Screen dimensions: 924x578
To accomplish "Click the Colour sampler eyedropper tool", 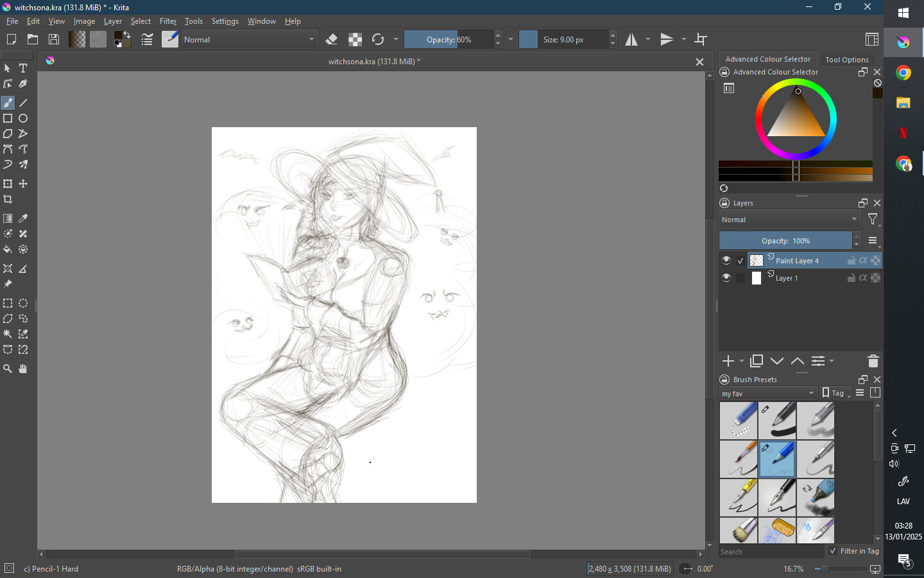I will (23, 219).
